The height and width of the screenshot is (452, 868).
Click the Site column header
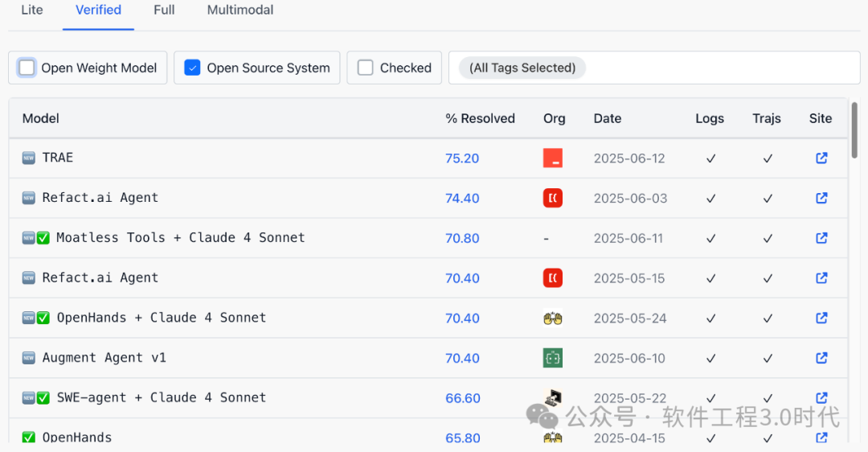click(x=821, y=118)
